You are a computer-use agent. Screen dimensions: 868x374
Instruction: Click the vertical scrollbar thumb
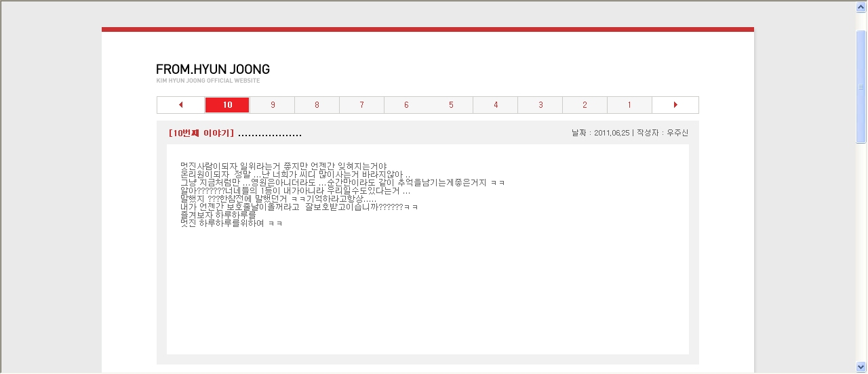point(861,87)
